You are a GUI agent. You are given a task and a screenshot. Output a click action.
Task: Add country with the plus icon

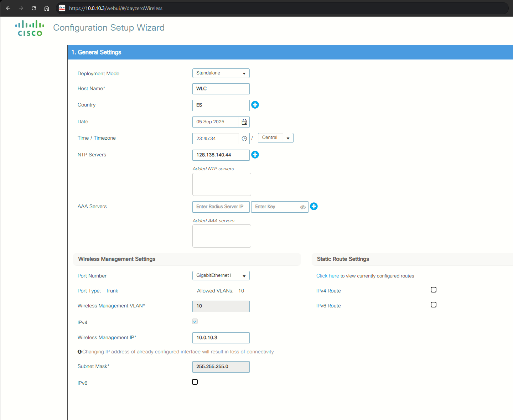[255, 105]
